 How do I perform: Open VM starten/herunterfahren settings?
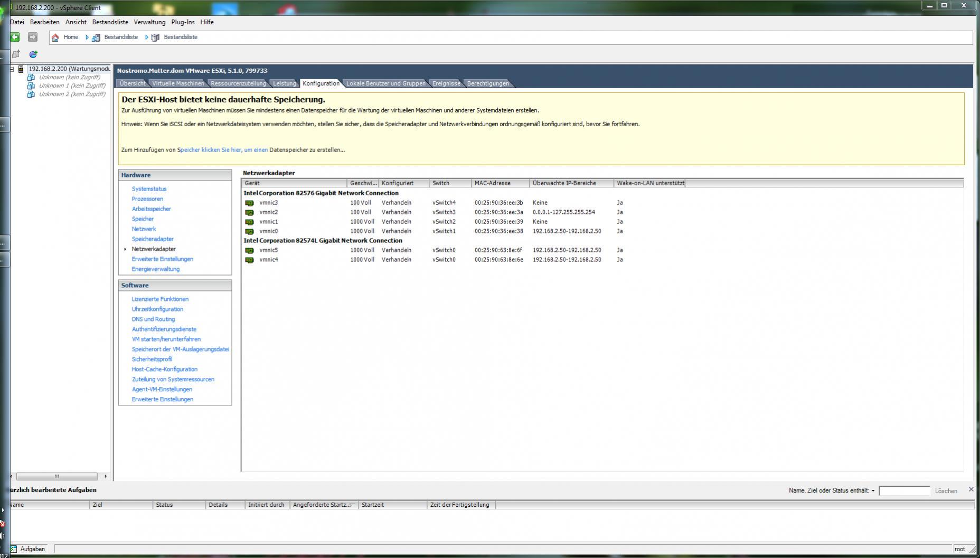point(166,339)
